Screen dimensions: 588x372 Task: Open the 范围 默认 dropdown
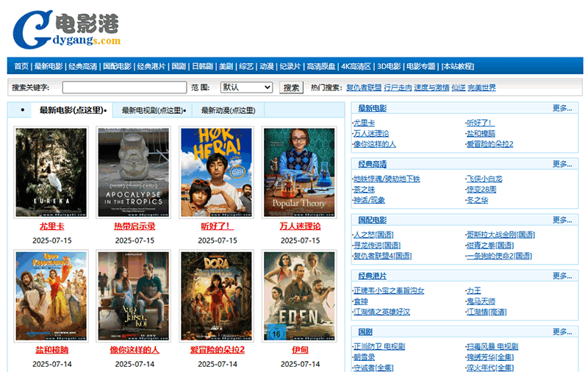[246, 87]
